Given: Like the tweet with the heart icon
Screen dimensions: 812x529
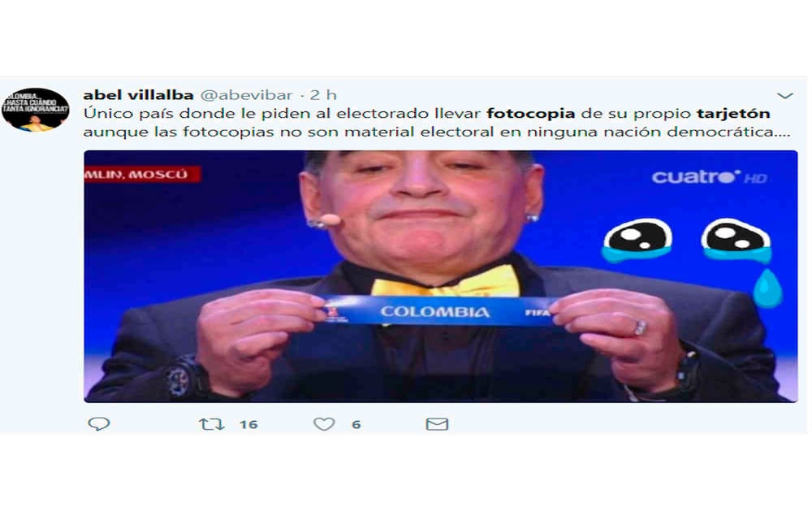Looking at the screenshot, I should [324, 424].
